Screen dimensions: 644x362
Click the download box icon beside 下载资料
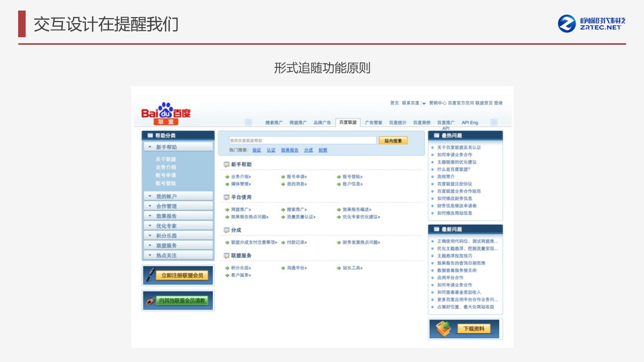[444, 329]
